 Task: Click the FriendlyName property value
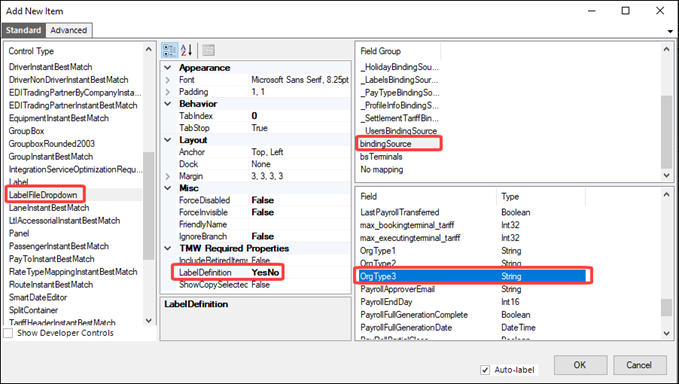click(x=299, y=224)
